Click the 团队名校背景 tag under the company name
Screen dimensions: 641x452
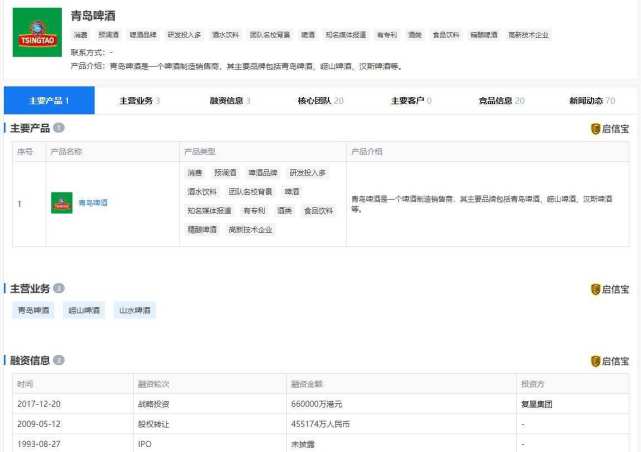(270, 35)
